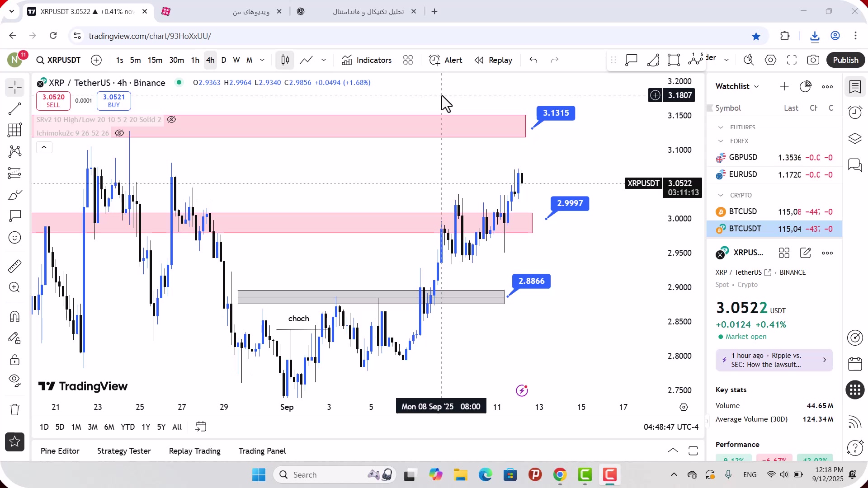The image size is (868, 488).
Task: Add symbol to compare with plus icon
Action: point(96,60)
